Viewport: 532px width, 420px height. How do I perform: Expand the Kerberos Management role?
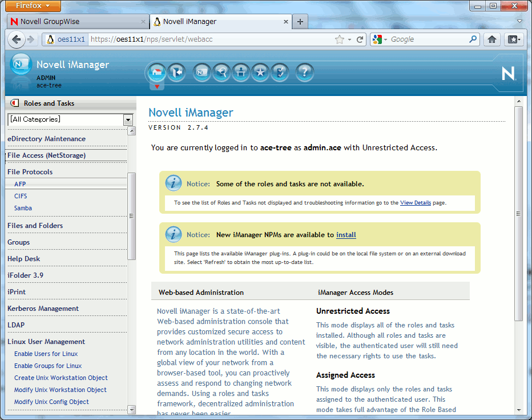tap(43, 309)
